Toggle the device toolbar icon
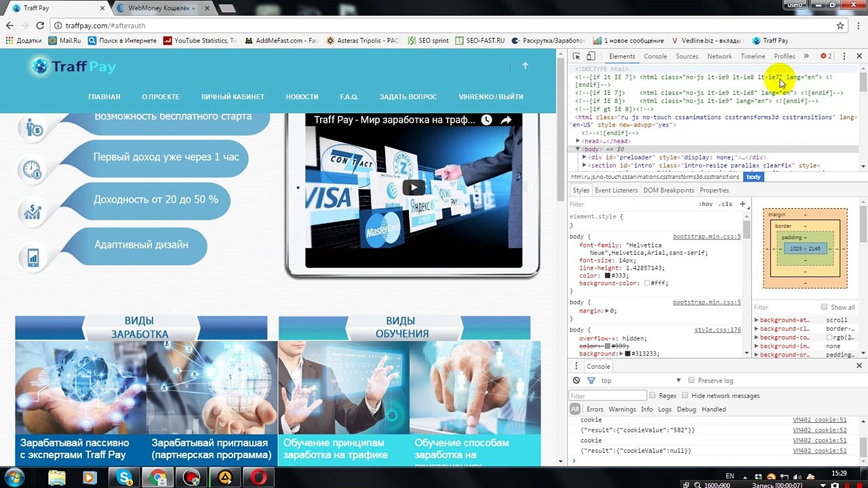Image resolution: width=868 pixels, height=488 pixels. [x=591, y=56]
